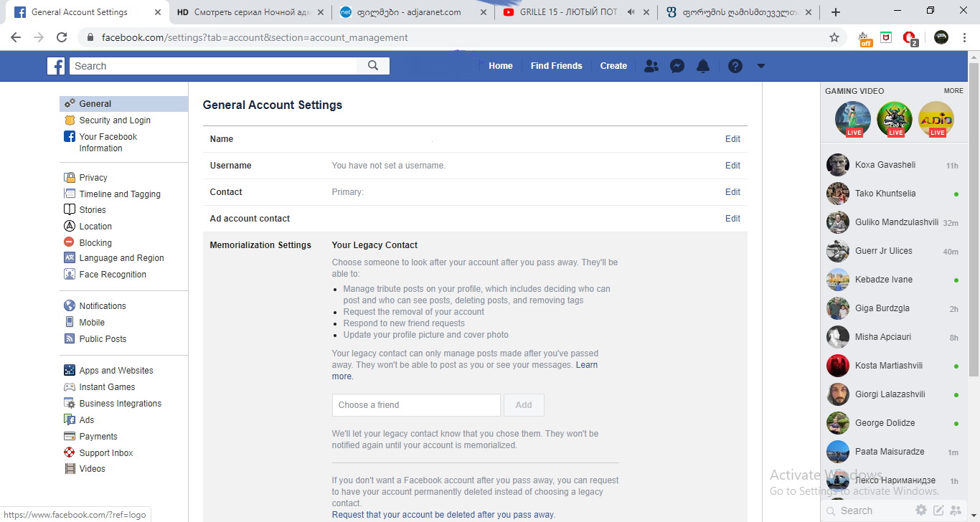This screenshot has height=522, width=980.
Task: Open the Quick Help question mark icon
Action: click(x=735, y=66)
